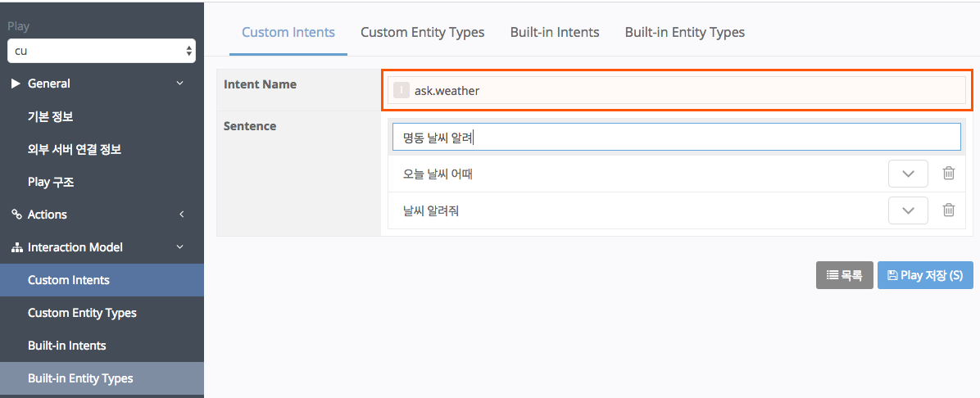The height and width of the screenshot is (398, 980).
Task: Delete the '오늘 날씨 어때' sentence via trash icon
Action: click(x=948, y=174)
